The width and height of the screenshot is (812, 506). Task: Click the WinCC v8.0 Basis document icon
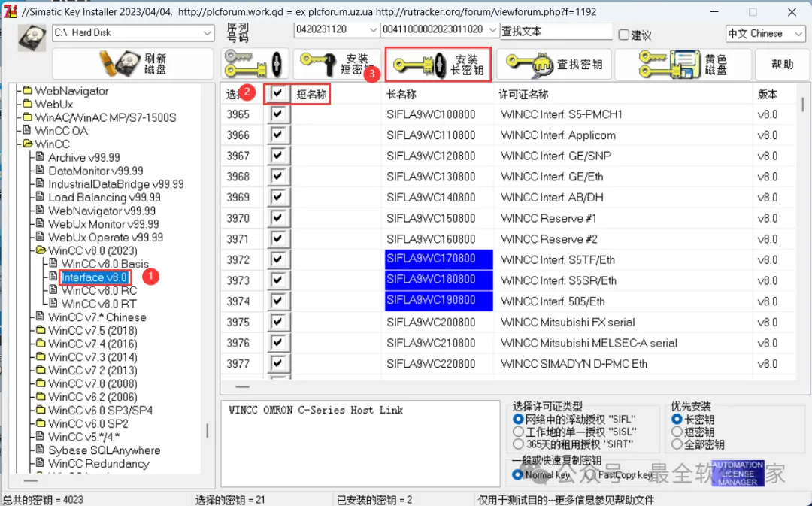click(53, 263)
